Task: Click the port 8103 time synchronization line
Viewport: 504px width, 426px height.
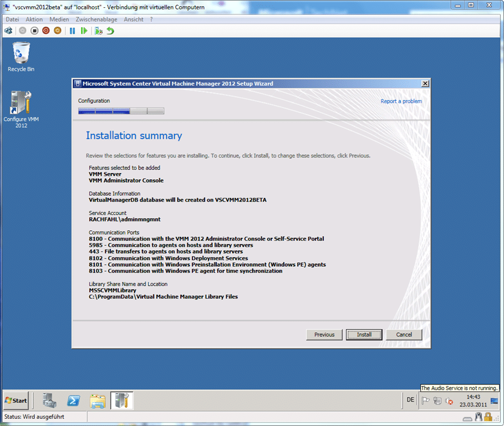Action: (186, 271)
